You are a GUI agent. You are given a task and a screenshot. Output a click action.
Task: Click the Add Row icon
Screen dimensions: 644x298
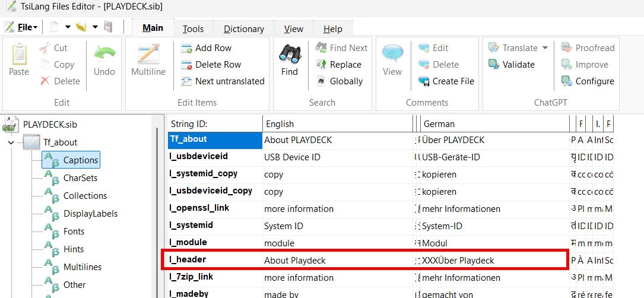click(186, 48)
